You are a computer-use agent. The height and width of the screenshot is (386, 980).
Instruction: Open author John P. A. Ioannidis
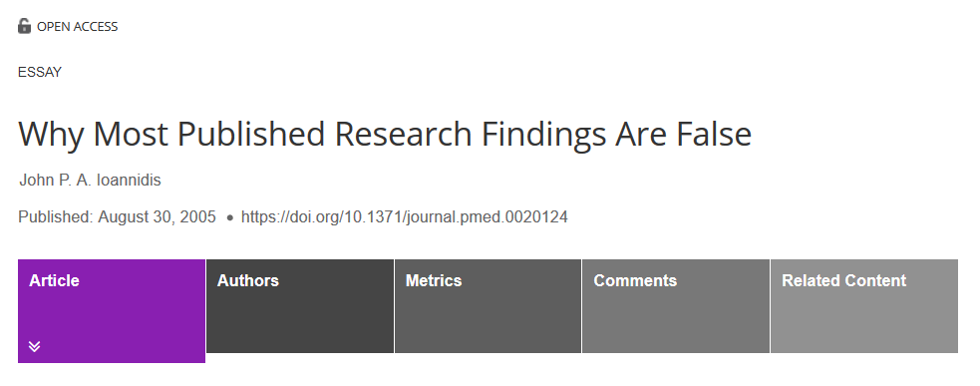[90, 181]
